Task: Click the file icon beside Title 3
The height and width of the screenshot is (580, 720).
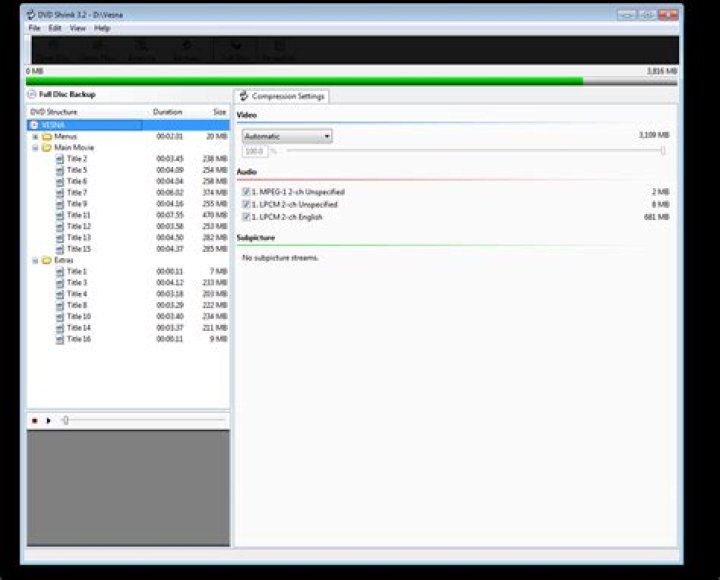Action: 60,283
